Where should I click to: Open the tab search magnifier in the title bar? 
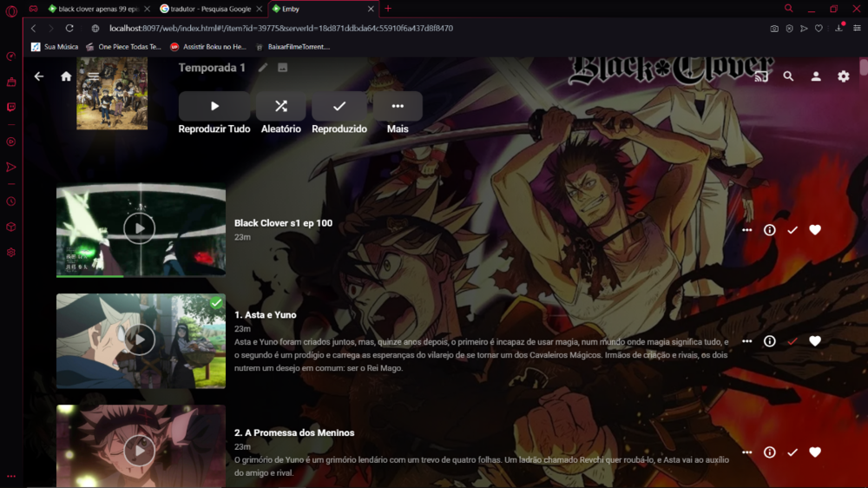click(789, 9)
